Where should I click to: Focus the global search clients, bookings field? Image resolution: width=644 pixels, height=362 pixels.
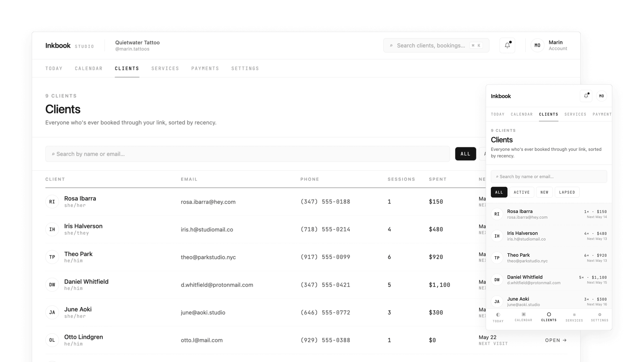point(436,45)
